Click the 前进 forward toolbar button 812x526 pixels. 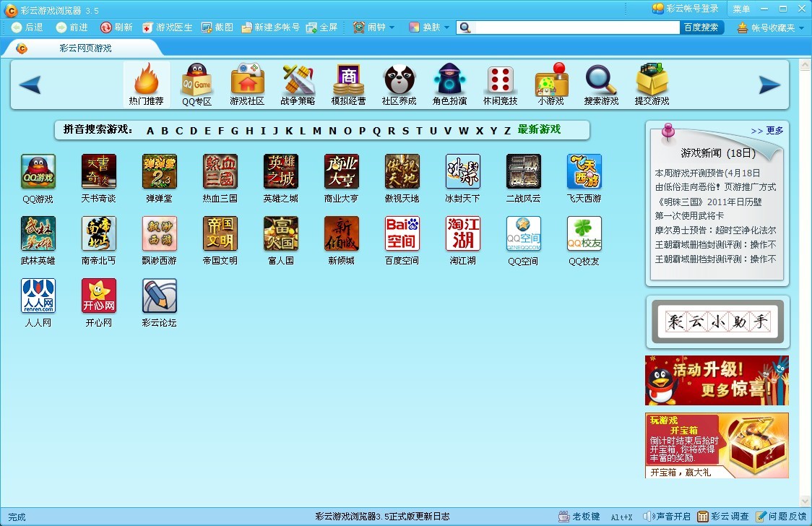click(72, 27)
